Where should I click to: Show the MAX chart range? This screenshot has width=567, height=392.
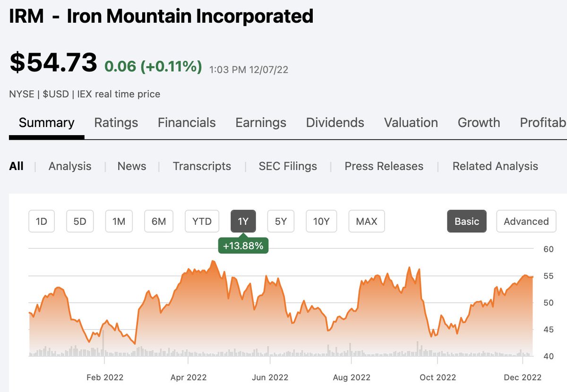click(367, 222)
